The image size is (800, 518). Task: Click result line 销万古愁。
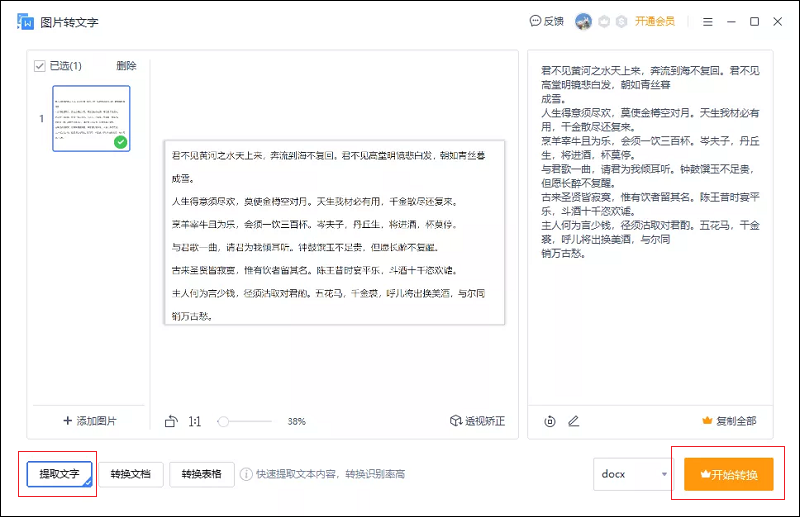point(563,253)
